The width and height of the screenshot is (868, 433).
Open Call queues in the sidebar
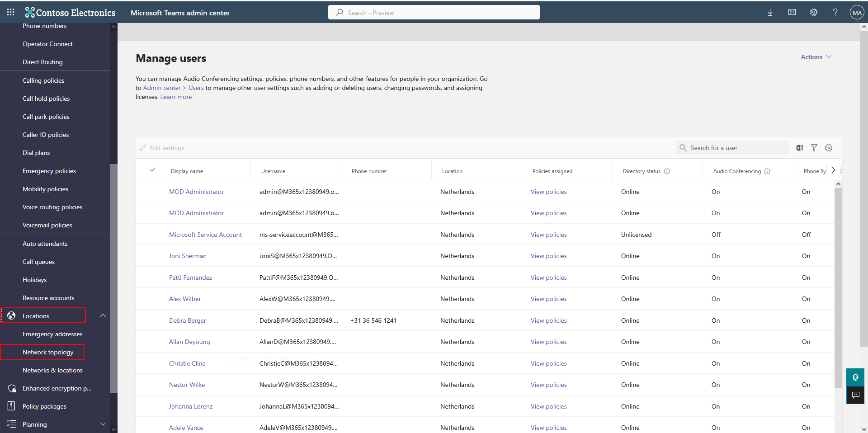tap(38, 262)
